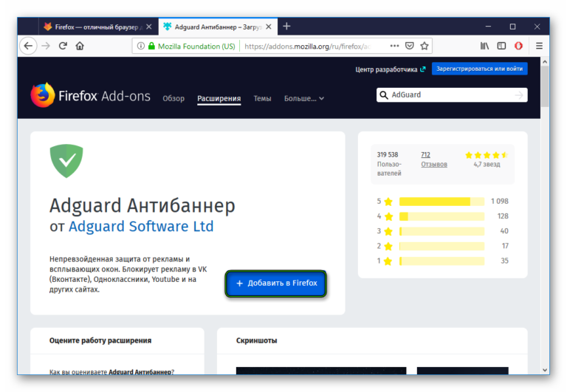
Task: Click the 5-star rating bar
Action: pyautogui.click(x=442, y=202)
